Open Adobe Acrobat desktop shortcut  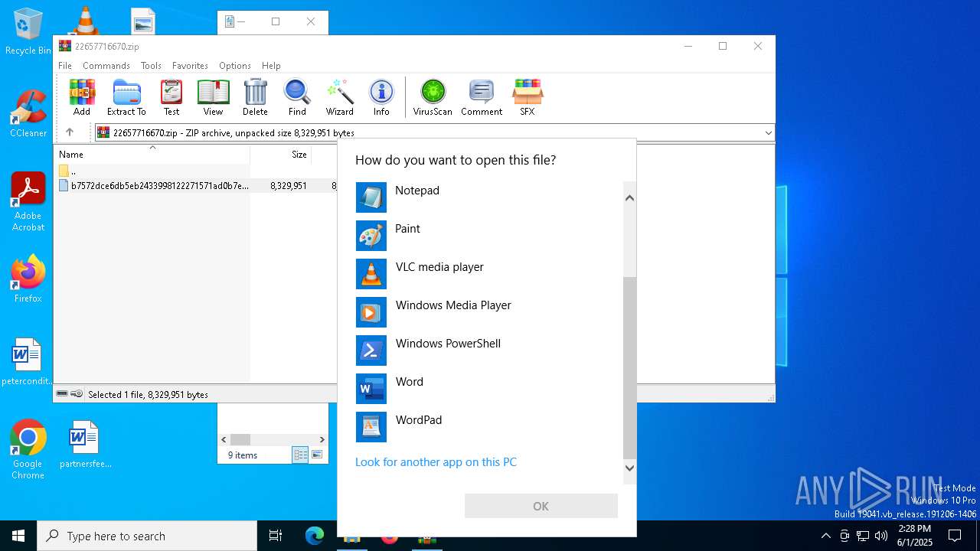28,202
